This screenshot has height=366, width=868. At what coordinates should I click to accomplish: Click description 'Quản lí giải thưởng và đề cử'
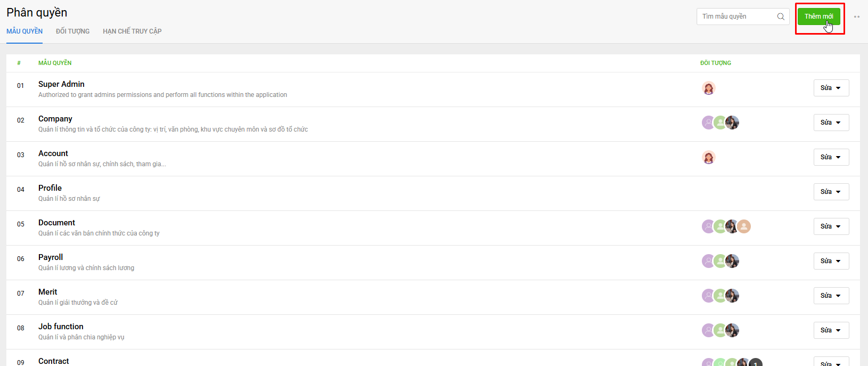78,303
